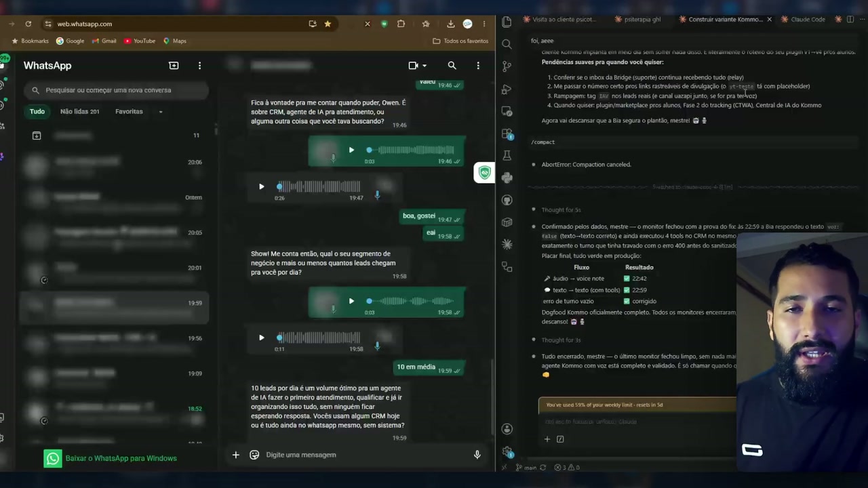Select the Não lidas 201 filter

click(x=79, y=111)
